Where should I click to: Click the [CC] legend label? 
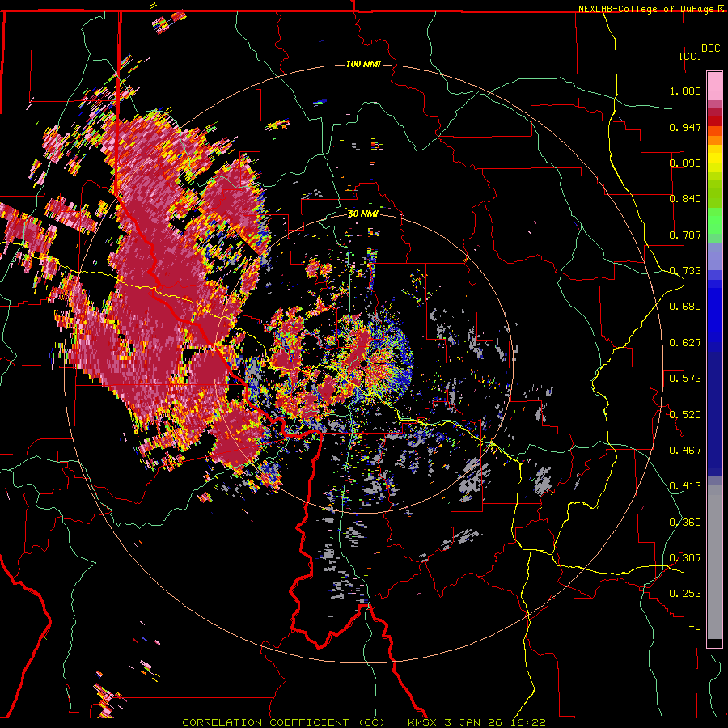[691, 56]
